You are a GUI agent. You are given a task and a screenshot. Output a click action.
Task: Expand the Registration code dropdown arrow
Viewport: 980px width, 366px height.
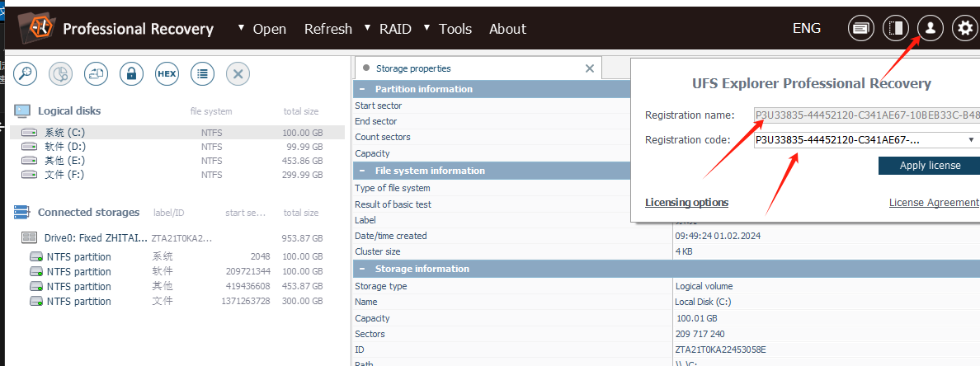[971, 140]
